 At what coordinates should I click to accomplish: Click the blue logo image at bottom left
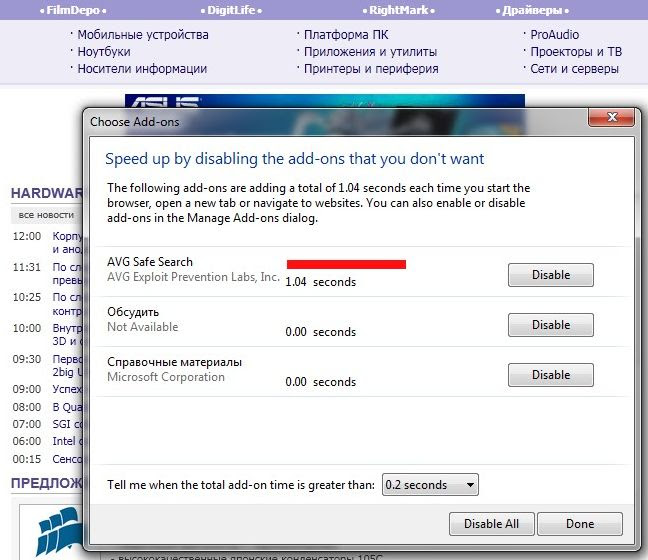tap(59, 531)
